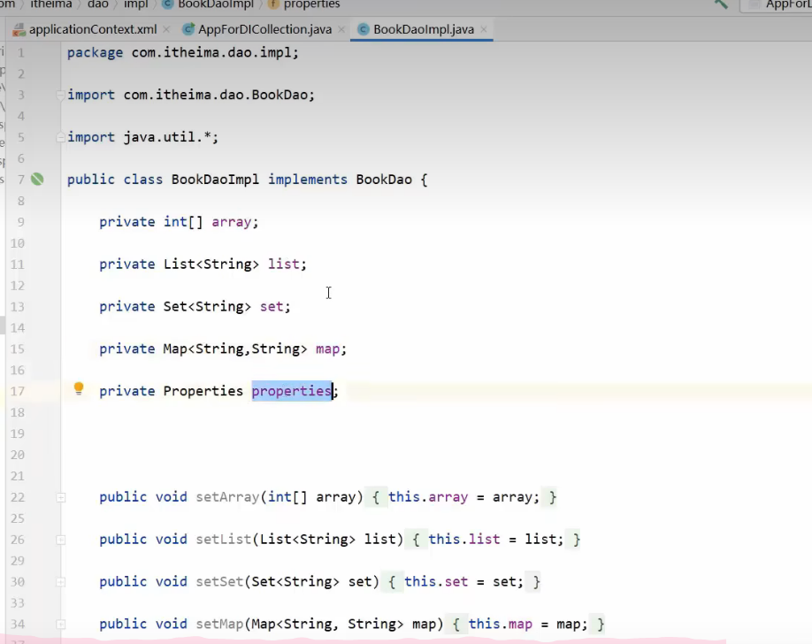Expand the folded setSet method
812x644 pixels.
tap(61, 582)
